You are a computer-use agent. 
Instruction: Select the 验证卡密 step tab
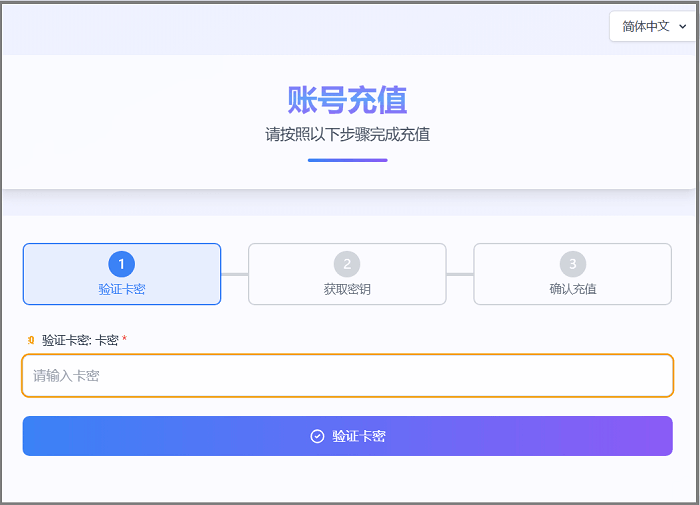click(122, 274)
